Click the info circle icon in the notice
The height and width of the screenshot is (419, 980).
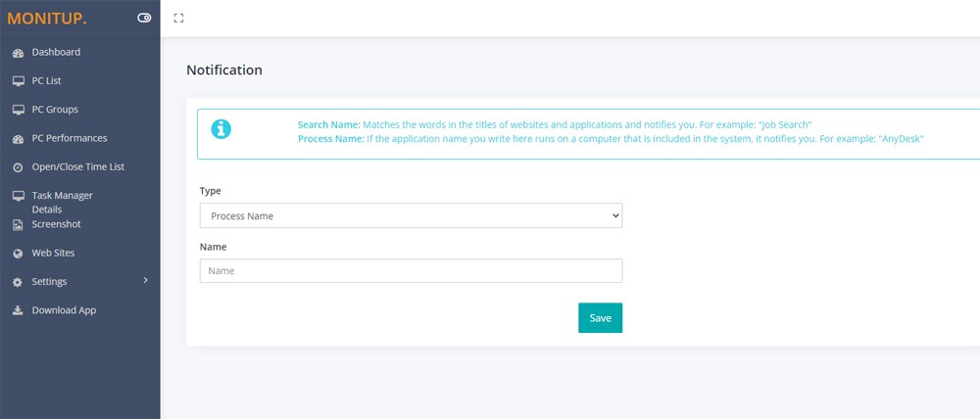coord(221,128)
